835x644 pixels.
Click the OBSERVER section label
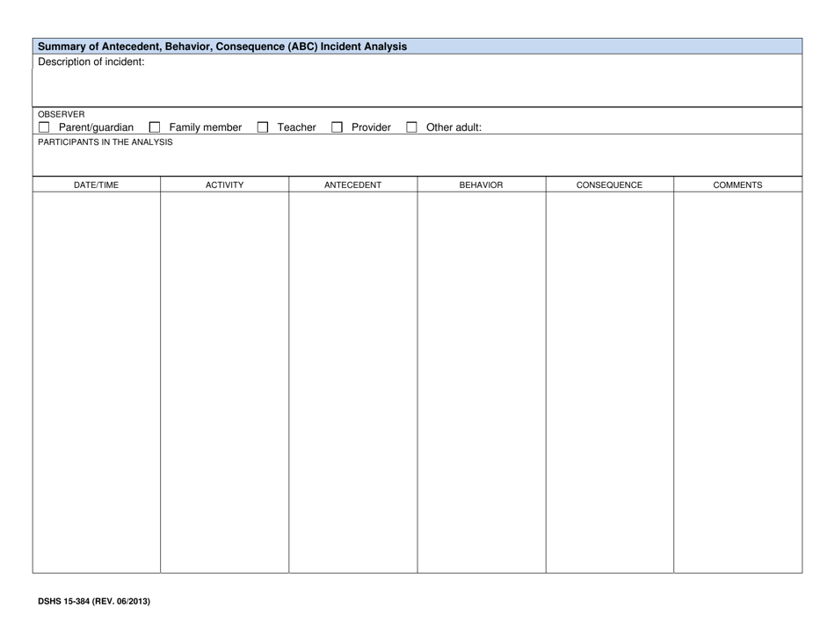point(60,113)
